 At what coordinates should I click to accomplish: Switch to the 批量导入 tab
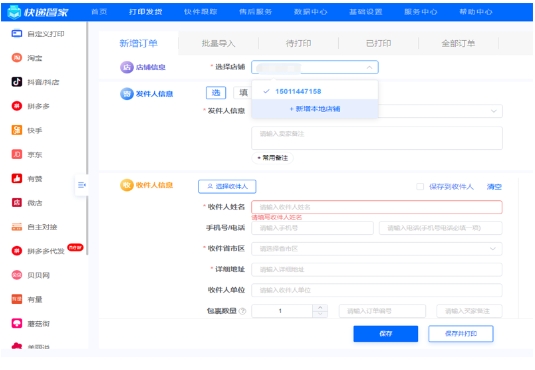(218, 43)
